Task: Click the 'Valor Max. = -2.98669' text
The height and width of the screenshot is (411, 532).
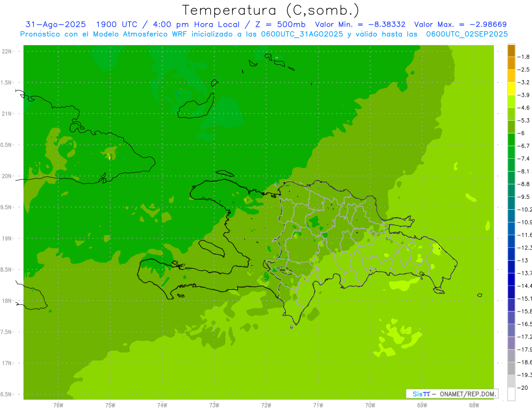Action: tap(460, 24)
